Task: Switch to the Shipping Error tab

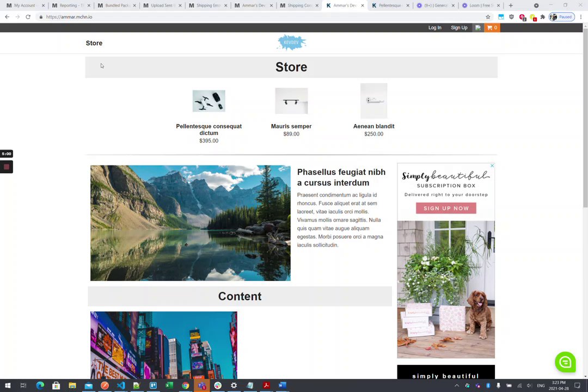Action: [x=208, y=5]
